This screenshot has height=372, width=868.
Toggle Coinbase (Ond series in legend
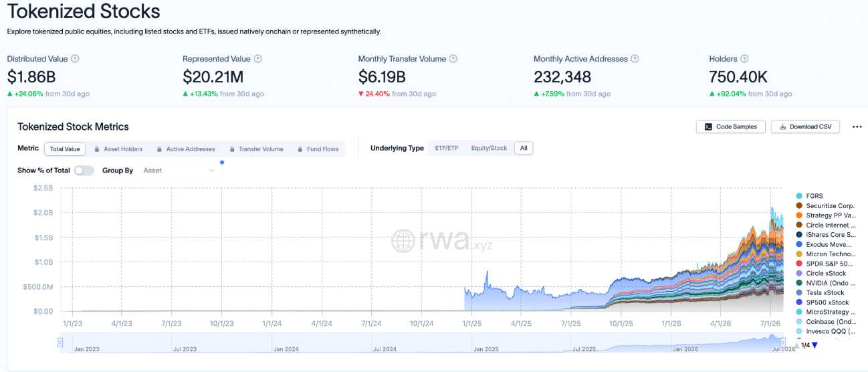(826, 322)
